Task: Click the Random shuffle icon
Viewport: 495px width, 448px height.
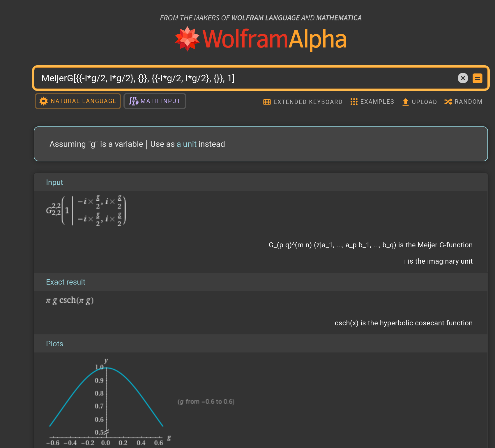Action: coord(448,102)
